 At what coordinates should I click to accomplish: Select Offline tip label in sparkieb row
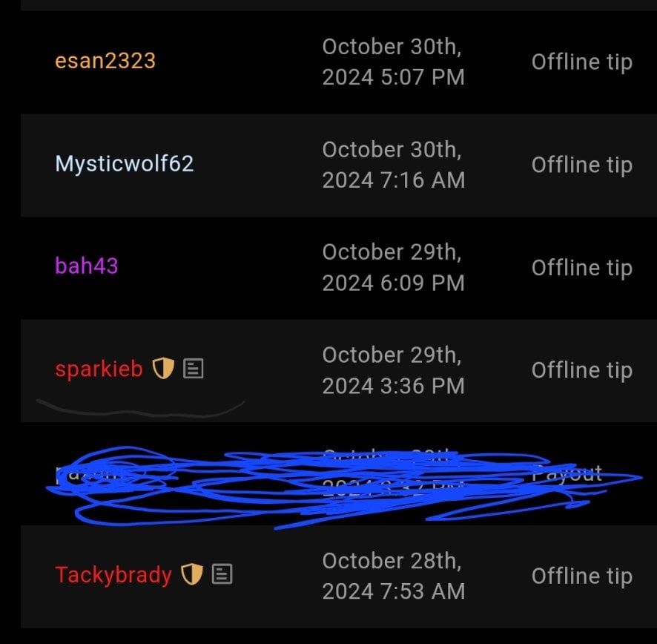tap(582, 371)
